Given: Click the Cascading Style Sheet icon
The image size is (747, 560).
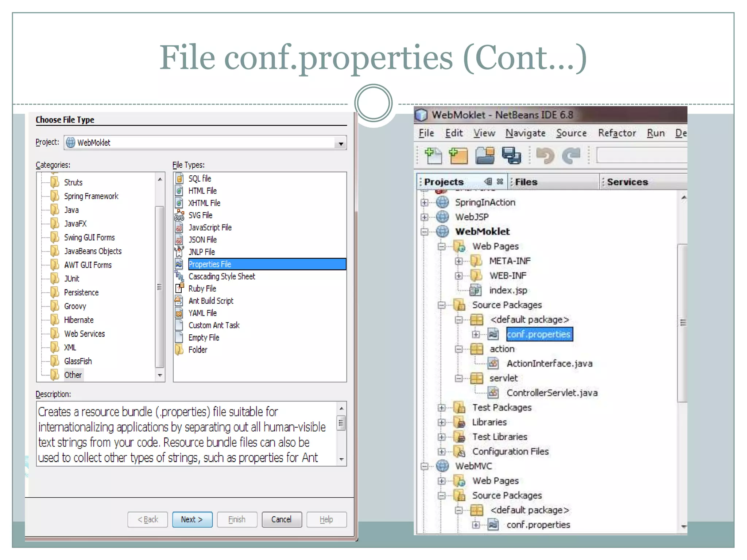Looking at the screenshot, I should (x=179, y=276).
